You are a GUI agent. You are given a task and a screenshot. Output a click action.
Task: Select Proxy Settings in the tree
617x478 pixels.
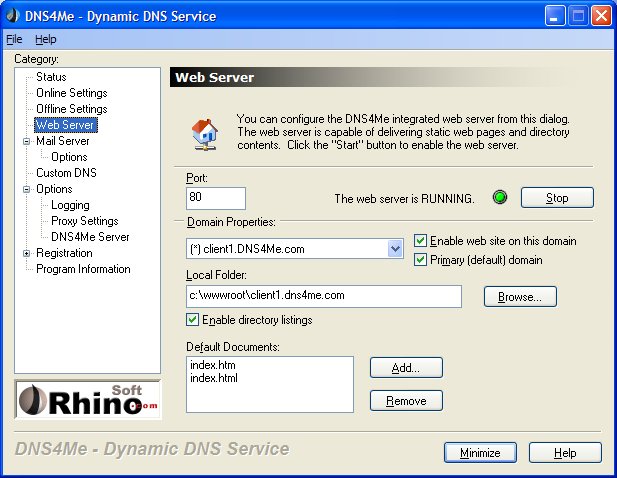tap(85, 221)
